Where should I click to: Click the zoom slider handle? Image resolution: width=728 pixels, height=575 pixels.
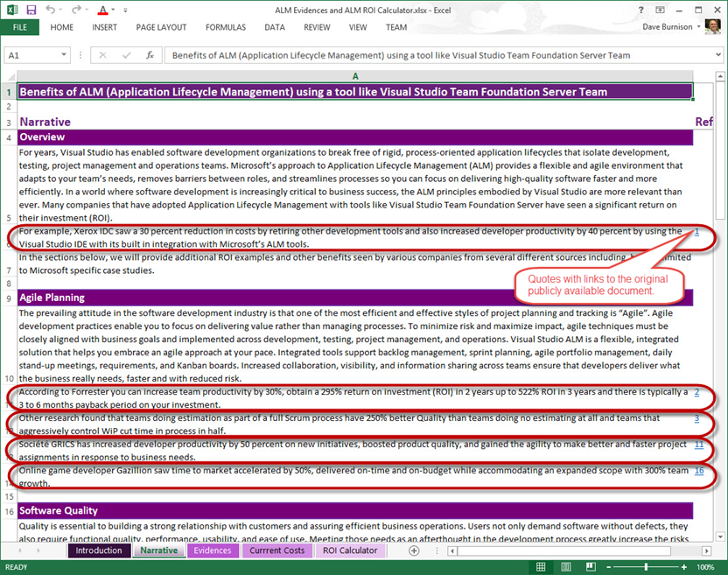(646, 567)
